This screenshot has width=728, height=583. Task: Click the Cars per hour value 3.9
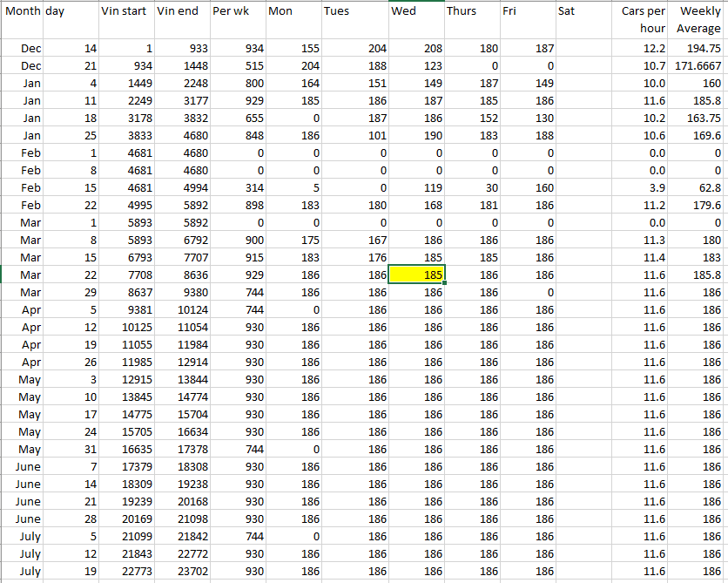click(x=641, y=188)
